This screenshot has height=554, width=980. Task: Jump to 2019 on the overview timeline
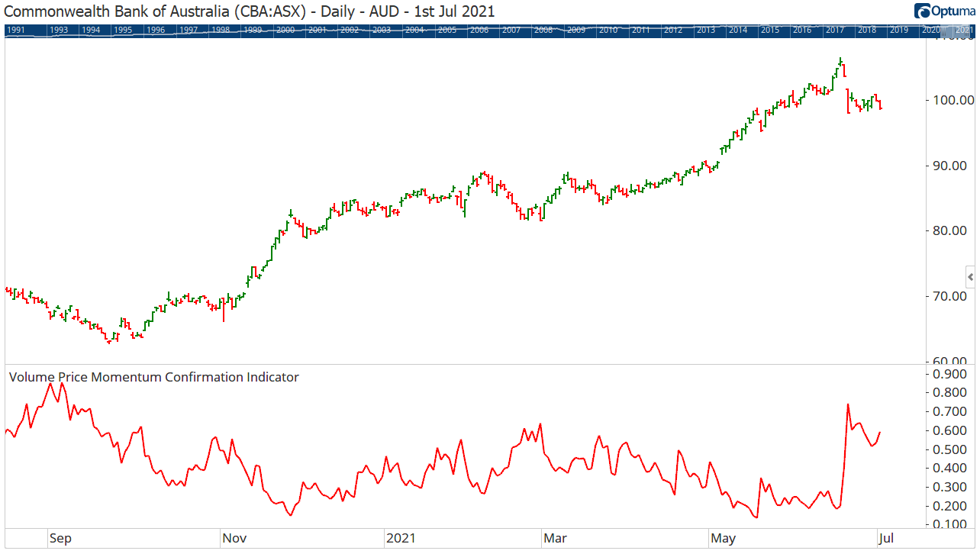898,30
